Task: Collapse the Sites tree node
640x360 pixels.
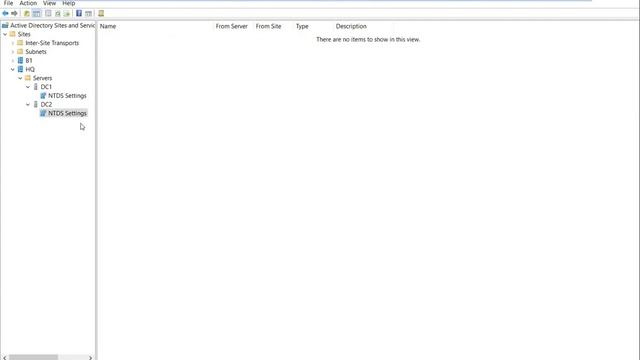Action: pos(5,34)
